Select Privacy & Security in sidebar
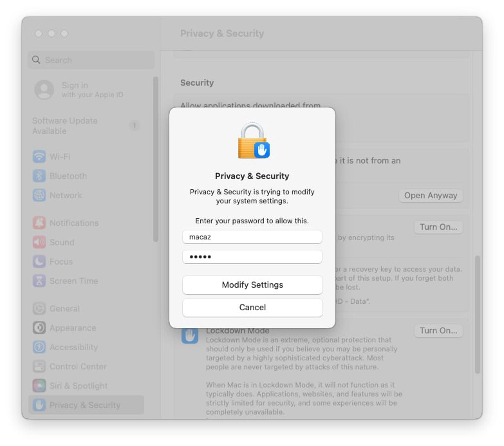504x446 pixels. (x=85, y=405)
